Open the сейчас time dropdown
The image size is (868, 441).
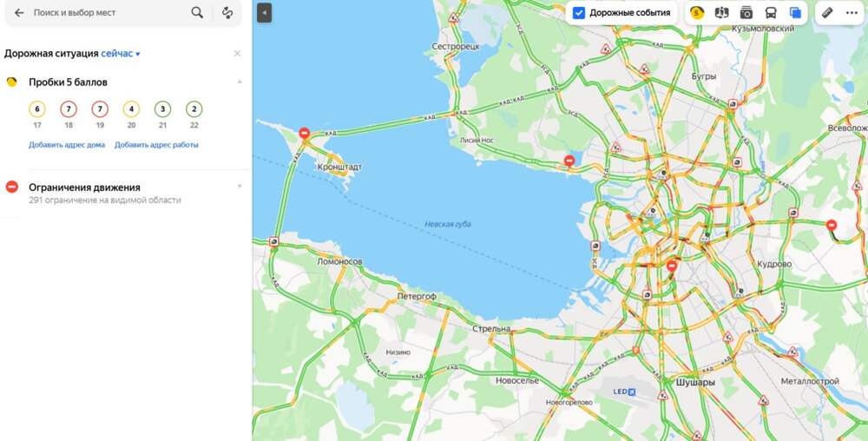pyautogui.click(x=120, y=54)
